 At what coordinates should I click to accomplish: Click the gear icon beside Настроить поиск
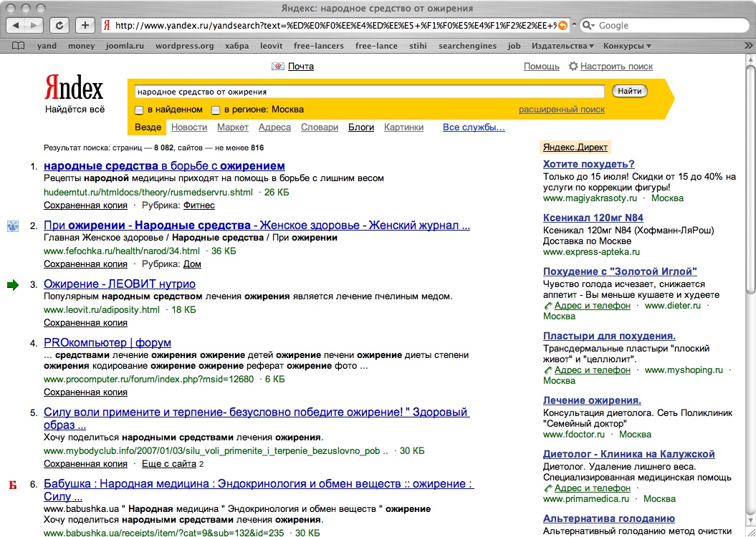click(x=573, y=66)
